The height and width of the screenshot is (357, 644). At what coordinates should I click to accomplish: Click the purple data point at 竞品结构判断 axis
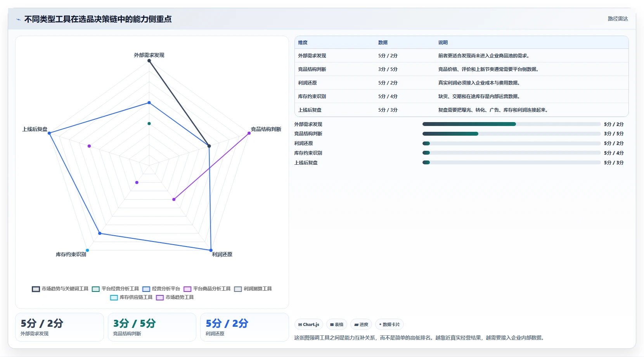[x=249, y=133]
